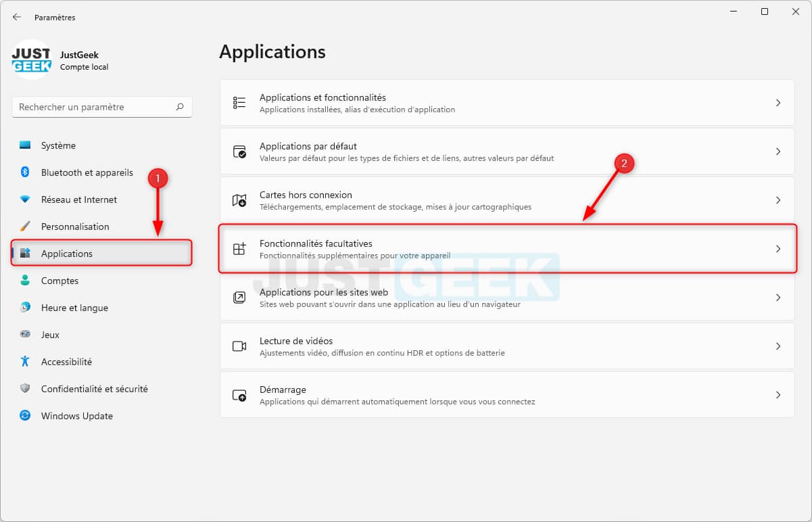Open Applications et fonctionnalités card title
This screenshot has width=812, height=522.
(323, 97)
